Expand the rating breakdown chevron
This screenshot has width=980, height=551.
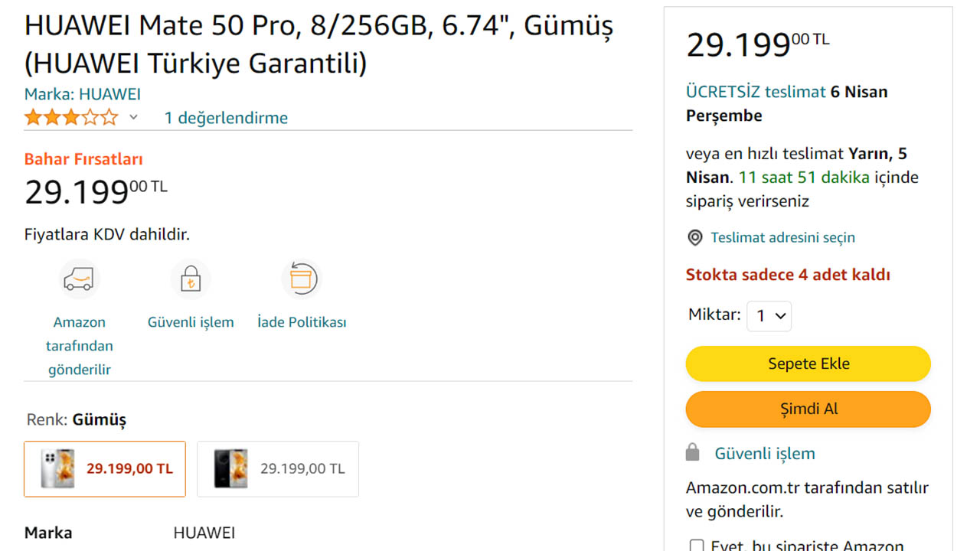[x=133, y=118]
